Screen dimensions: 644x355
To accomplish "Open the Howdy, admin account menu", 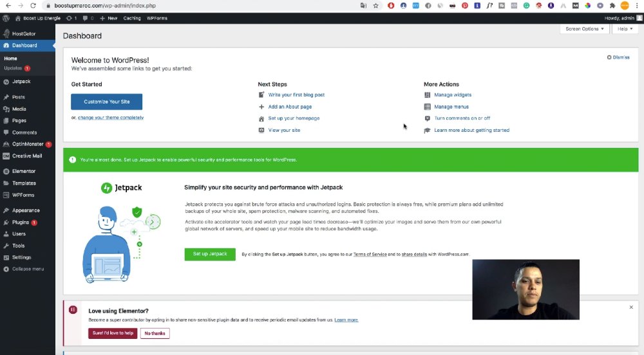I will point(623,18).
